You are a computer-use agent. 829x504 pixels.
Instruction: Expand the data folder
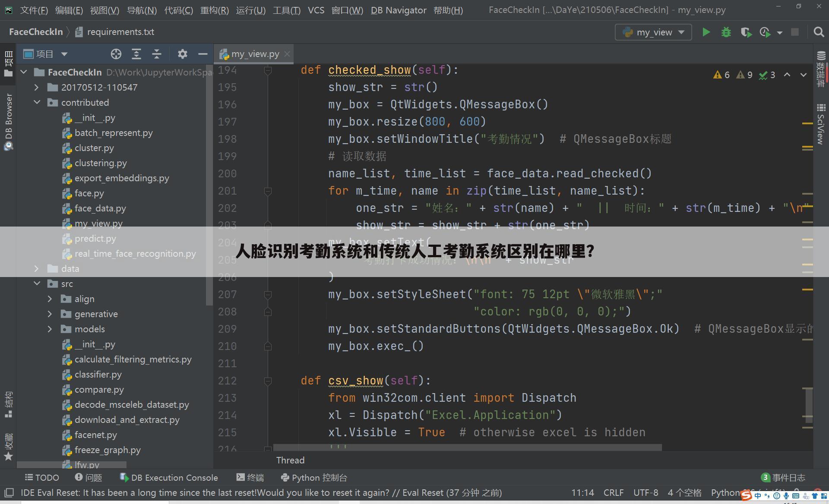(37, 268)
